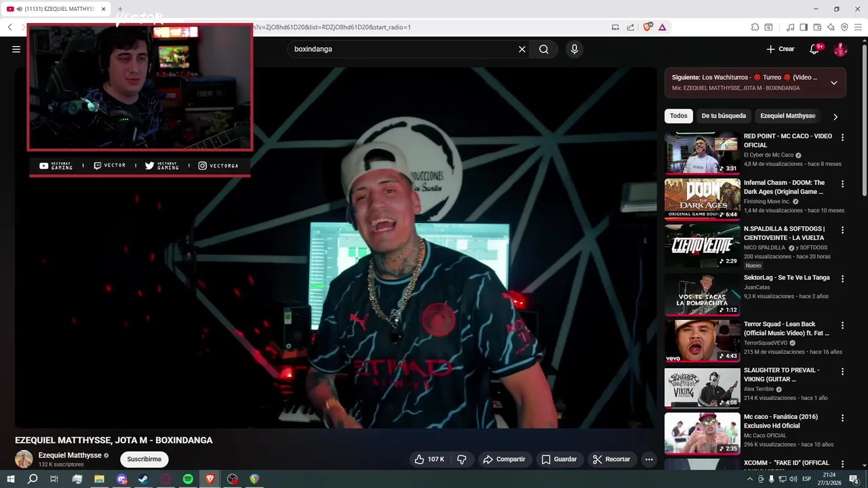
Task: Open options for Terror Squad Lean Back
Action: (842, 325)
